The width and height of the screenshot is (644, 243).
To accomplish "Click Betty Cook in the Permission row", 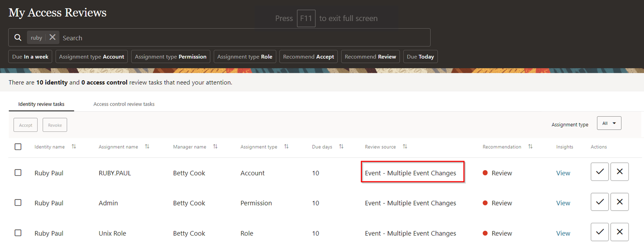I will pyautogui.click(x=189, y=203).
